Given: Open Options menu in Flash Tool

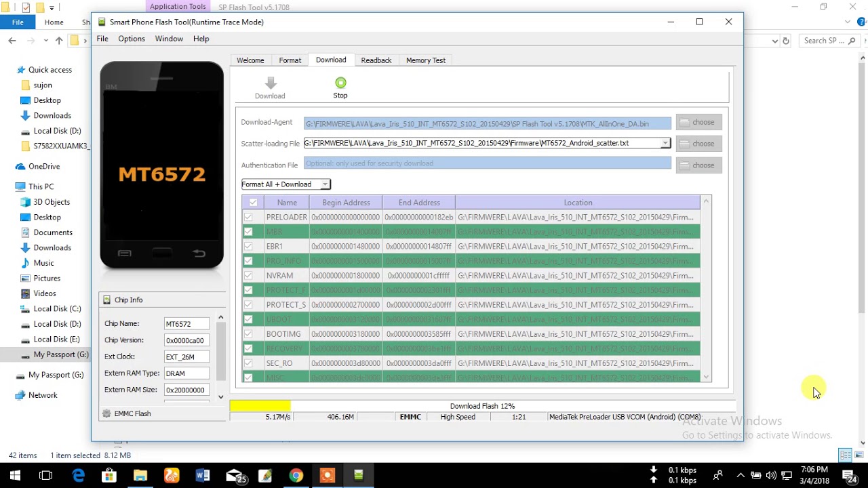Looking at the screenshot, I should pyautogui.click(x=132, y=39).
